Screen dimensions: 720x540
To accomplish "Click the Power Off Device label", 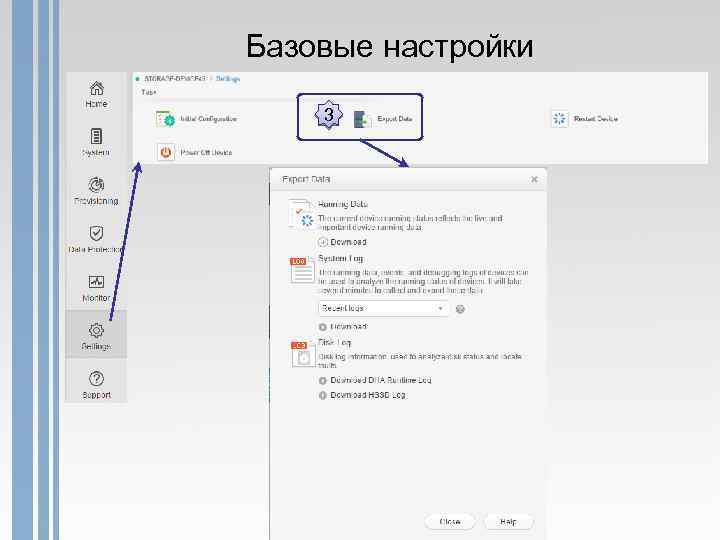I will 206,152.
